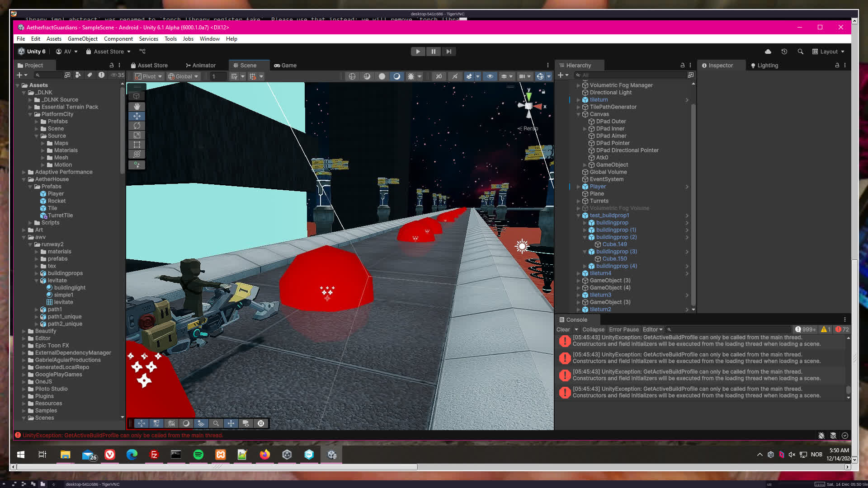Toggle scene visibility eye icon

pos(490,76)
